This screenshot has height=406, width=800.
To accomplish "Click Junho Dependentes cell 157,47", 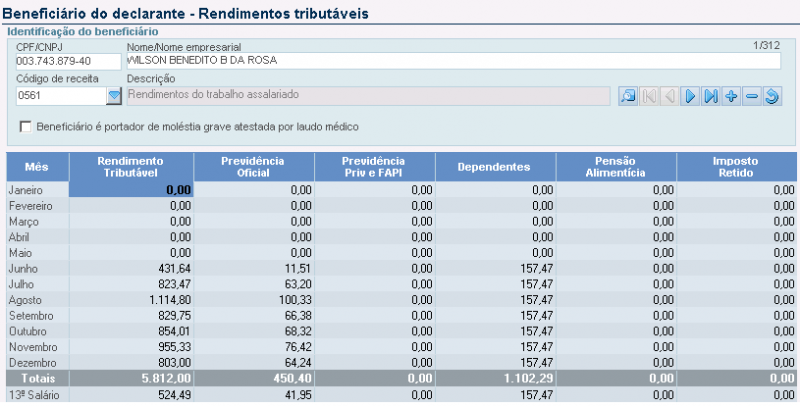I will [495, 269].
